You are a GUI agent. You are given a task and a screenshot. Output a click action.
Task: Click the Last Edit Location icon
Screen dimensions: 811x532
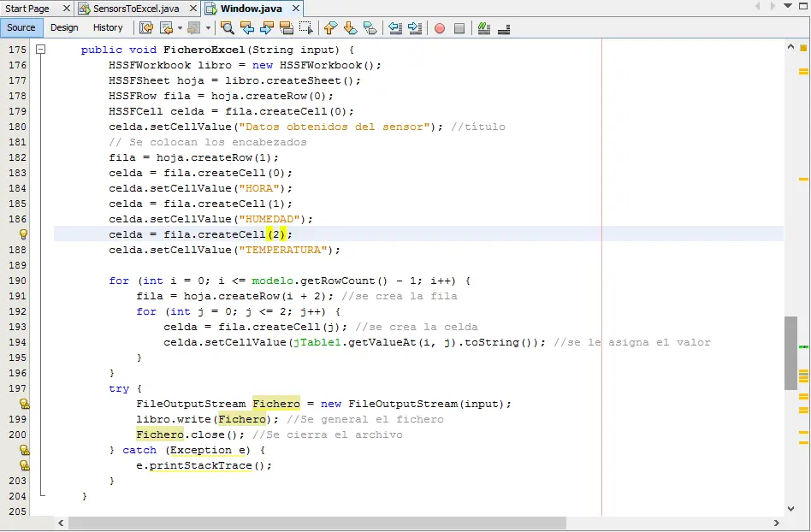point(146,28)
